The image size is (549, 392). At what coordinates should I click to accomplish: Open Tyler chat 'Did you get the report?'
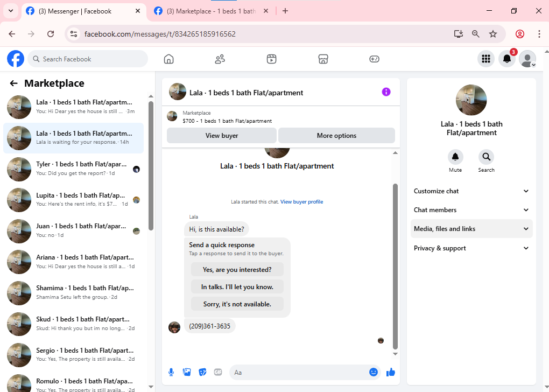pyautogui.click(x=74, y=169)
